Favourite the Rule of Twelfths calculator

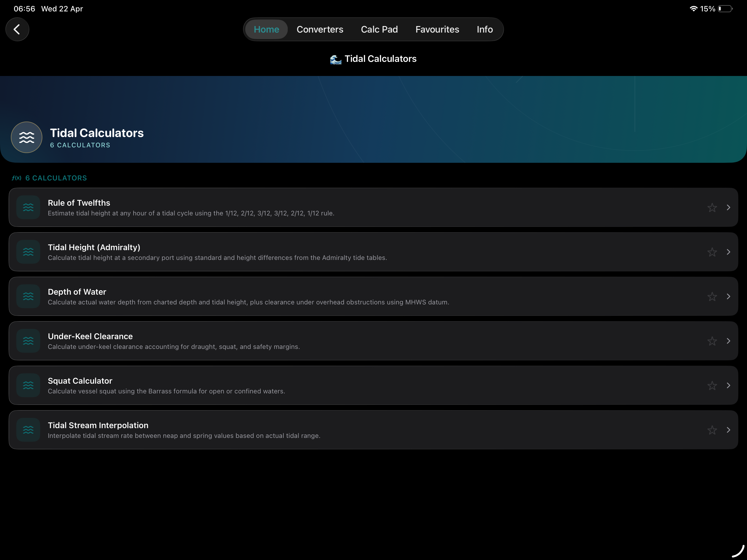[712, 208]
